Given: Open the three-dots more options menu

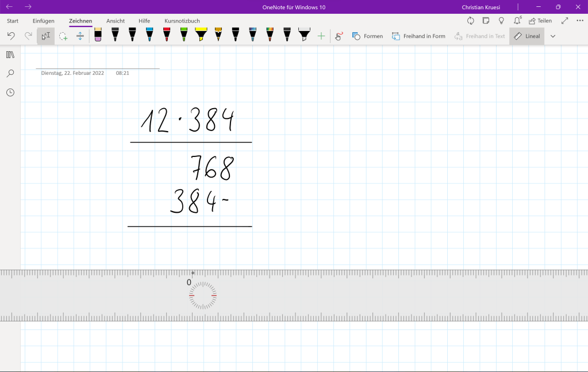Looking at the screenshot, I should [579, 21].
